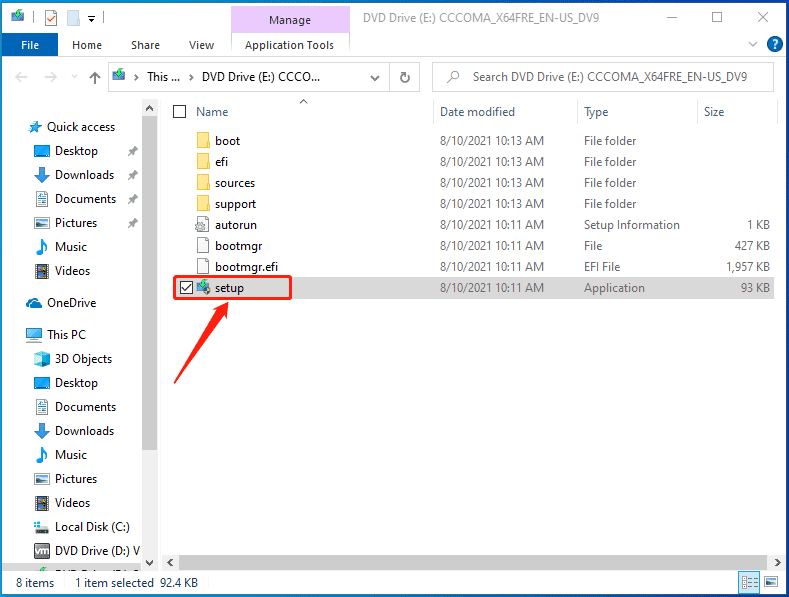Open pinned Downloads under Quick access
The width and height of the screenshot is (789, 597).
click(84, 175)
